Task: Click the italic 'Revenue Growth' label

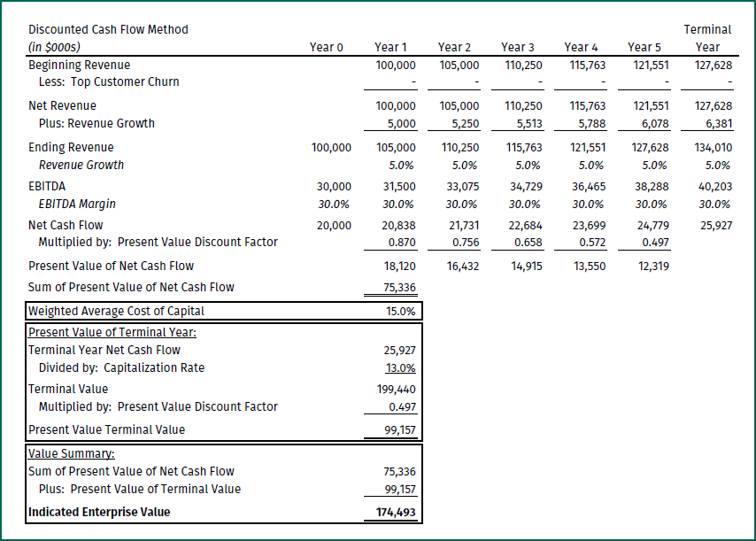Action: [81, 165]
